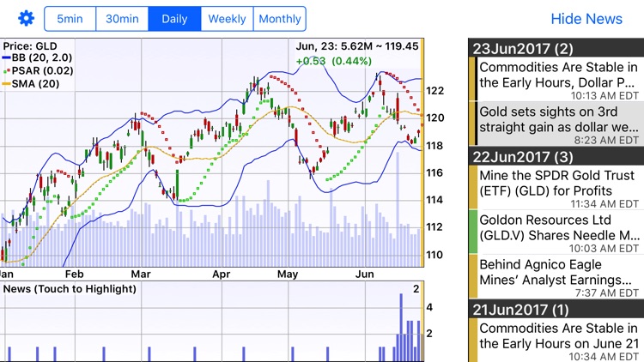Tap the Apr label on the date axis
Image resolution: width=644 pixels, height=362 pixels.
222,275
